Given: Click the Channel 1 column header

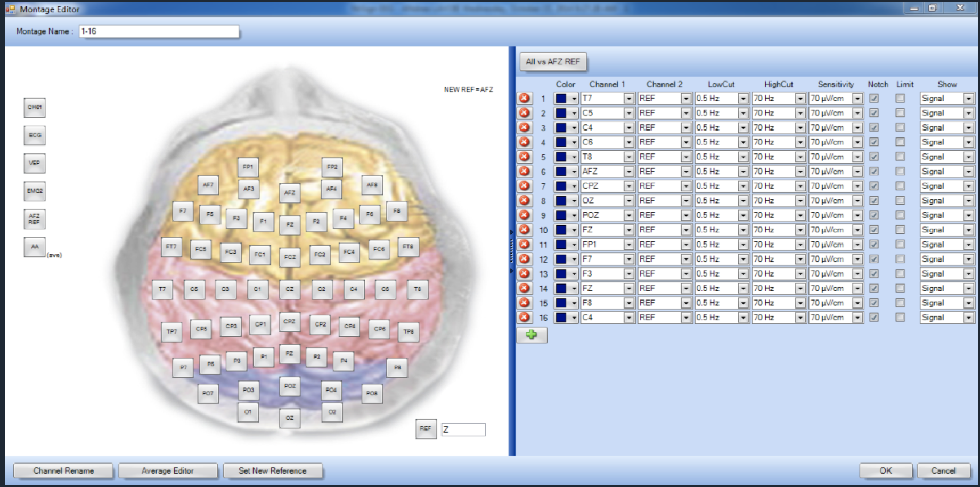Looking at the screenshot, I should 607,84.
